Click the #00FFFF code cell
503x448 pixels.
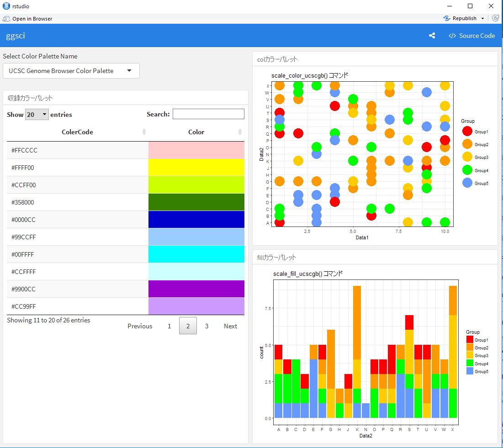(x=77, y=254)
